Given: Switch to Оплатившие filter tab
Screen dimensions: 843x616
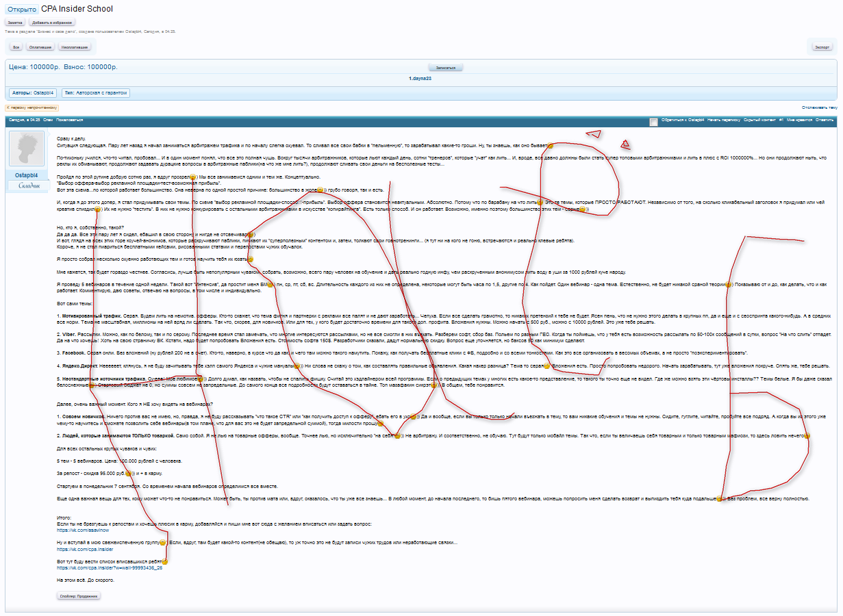Looking at the screenshot, I should pos(40,47).
